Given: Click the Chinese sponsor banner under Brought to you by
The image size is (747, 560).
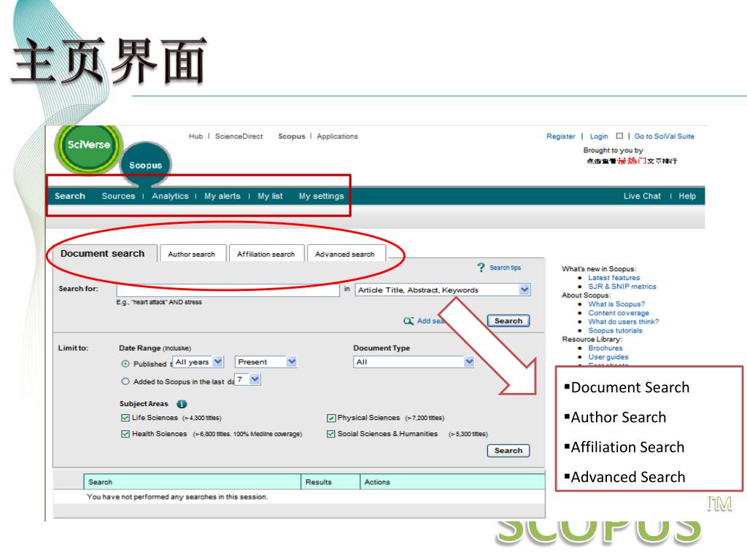Looking at the screenshot, I should [632, 161].
